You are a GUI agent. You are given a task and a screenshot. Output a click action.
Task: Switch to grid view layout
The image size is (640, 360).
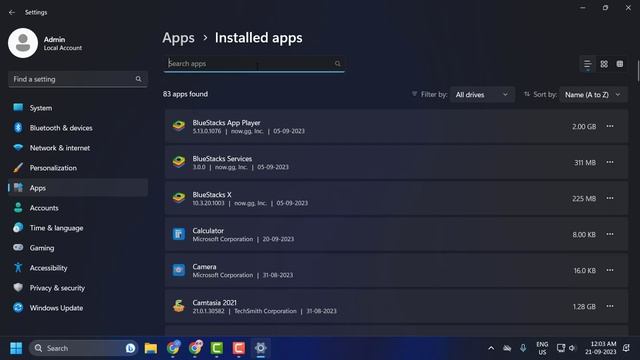604,64
